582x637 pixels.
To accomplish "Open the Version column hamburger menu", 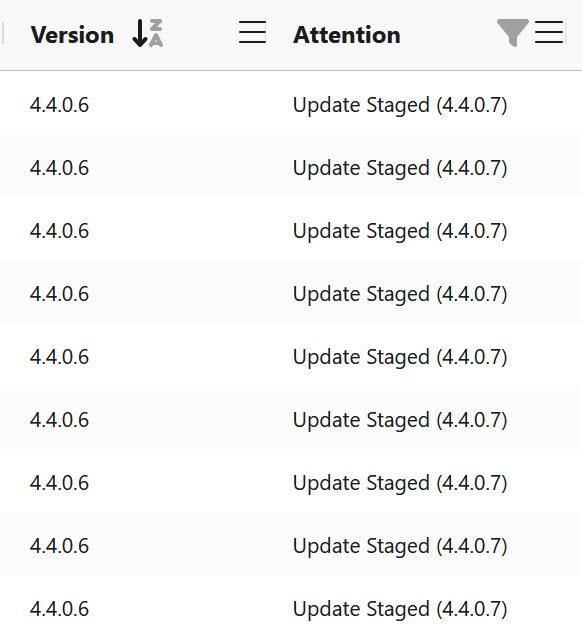I will (x=252, y=32).
